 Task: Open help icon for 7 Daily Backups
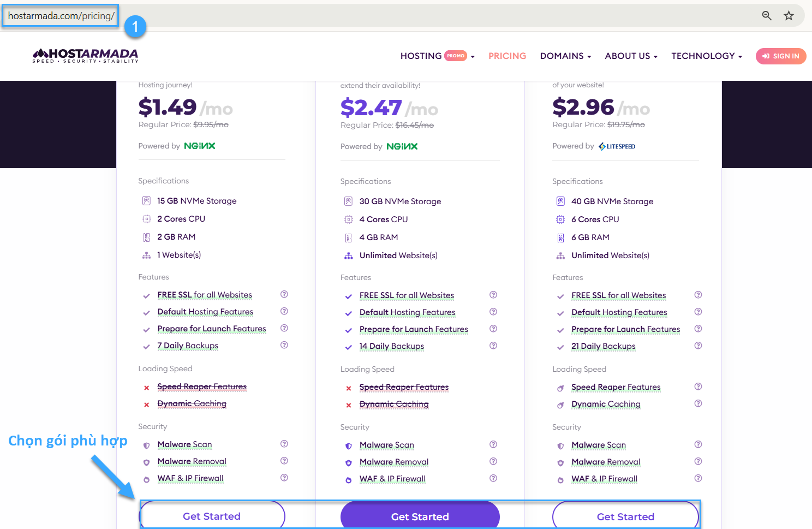[284, 345]
